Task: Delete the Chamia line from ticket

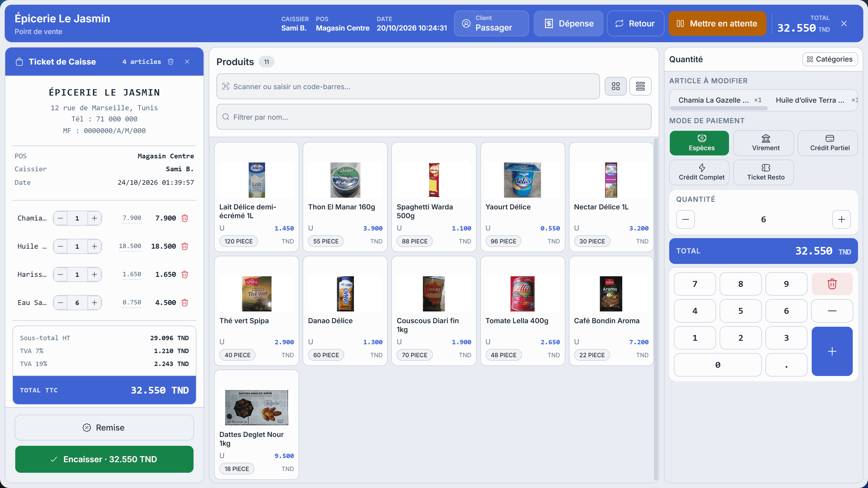Action: (x=185, y=218)
